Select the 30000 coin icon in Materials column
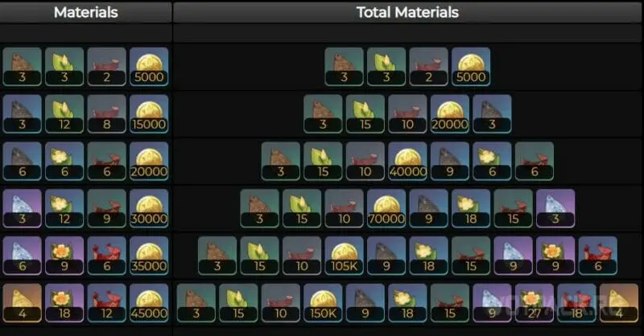The height and width of the screenshot is (336, 644). 149,208
